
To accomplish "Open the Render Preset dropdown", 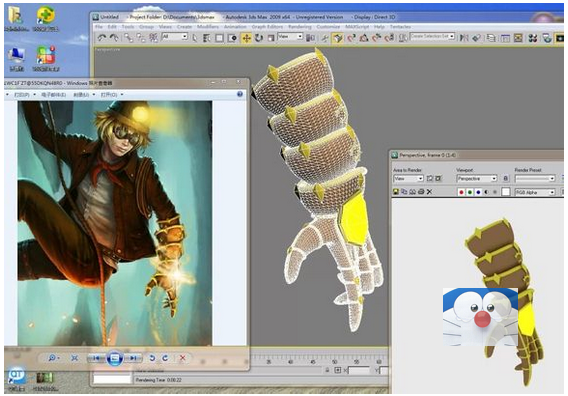I will click(x=535, y=179).
